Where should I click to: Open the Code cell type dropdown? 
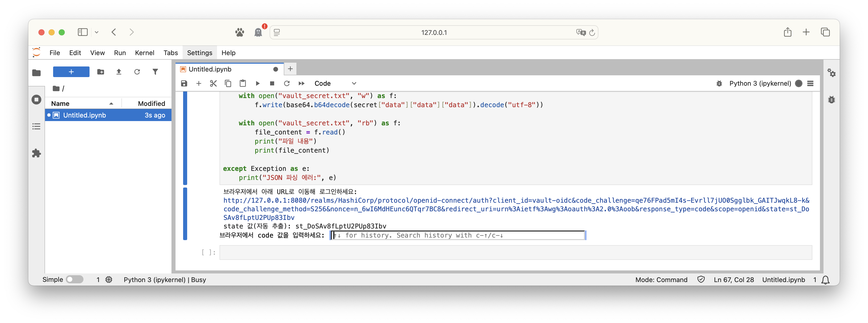coord(335,83)
